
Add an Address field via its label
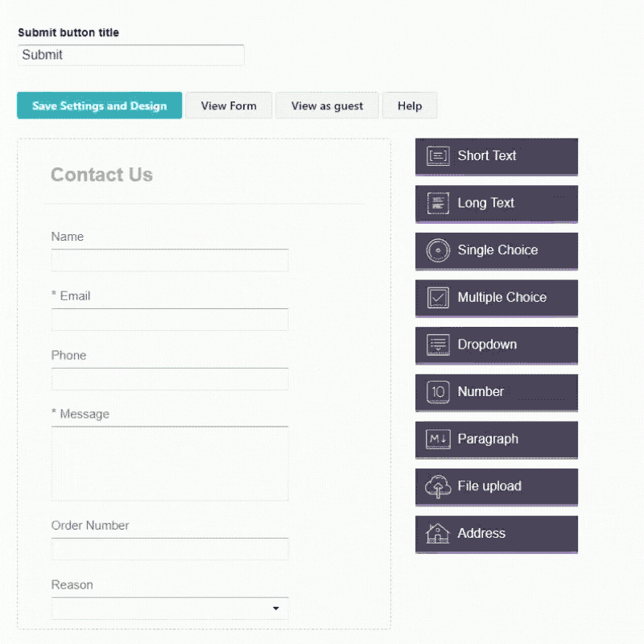[x=481, y=533]
